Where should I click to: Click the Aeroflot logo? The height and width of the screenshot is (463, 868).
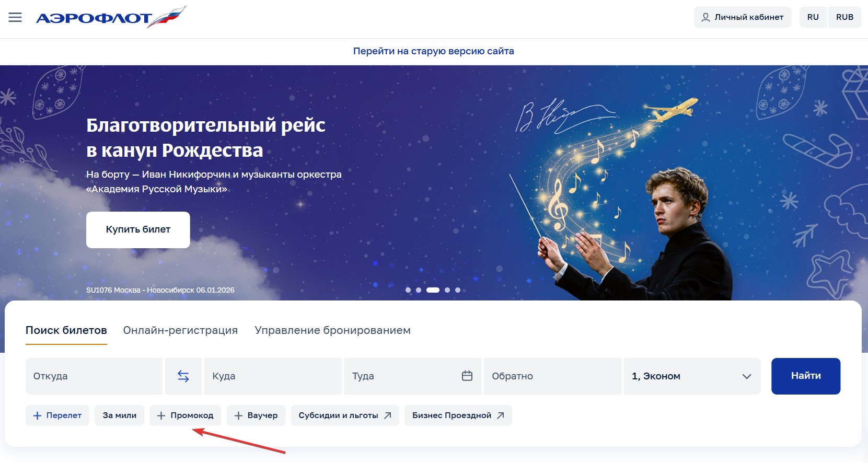pyautogui.click(x=111, y=17)
